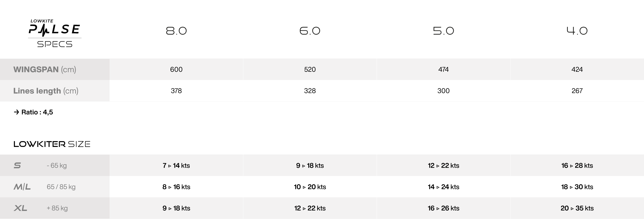Click the Ratio : 4,5 arrow note

tap(33, 112)
